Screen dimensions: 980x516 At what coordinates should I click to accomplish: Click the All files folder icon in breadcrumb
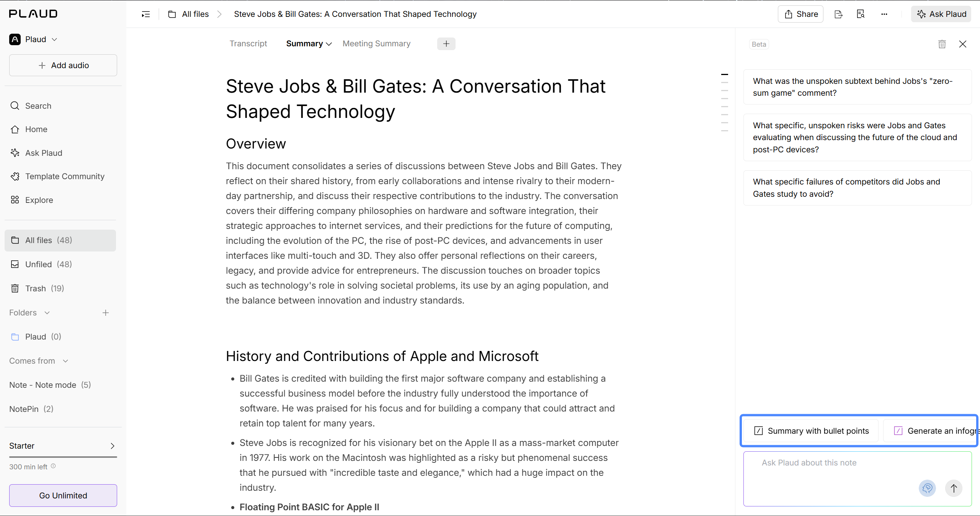point(172,14)
